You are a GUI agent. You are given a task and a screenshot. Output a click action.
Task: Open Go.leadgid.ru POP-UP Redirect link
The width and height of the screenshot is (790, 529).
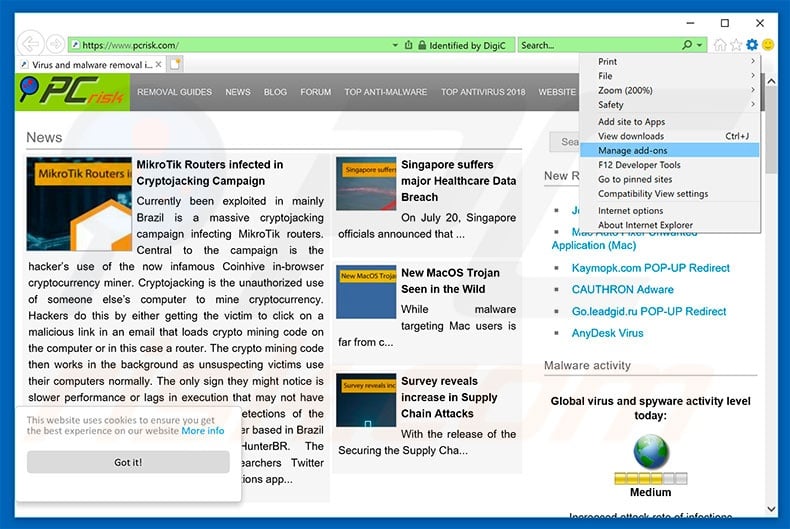649,311
